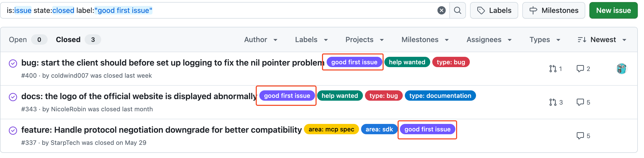Click in the issue search input field
This screenshot has width=644, height=158.
click(285, 10)
